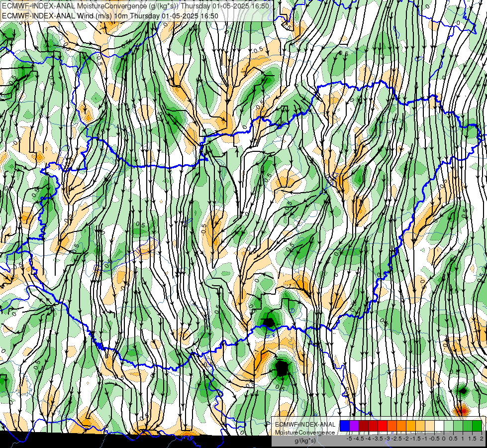Click the MoistureConvergence title line at top
The width and height of the screenshot is (487, 448).
tap(135, 6)
